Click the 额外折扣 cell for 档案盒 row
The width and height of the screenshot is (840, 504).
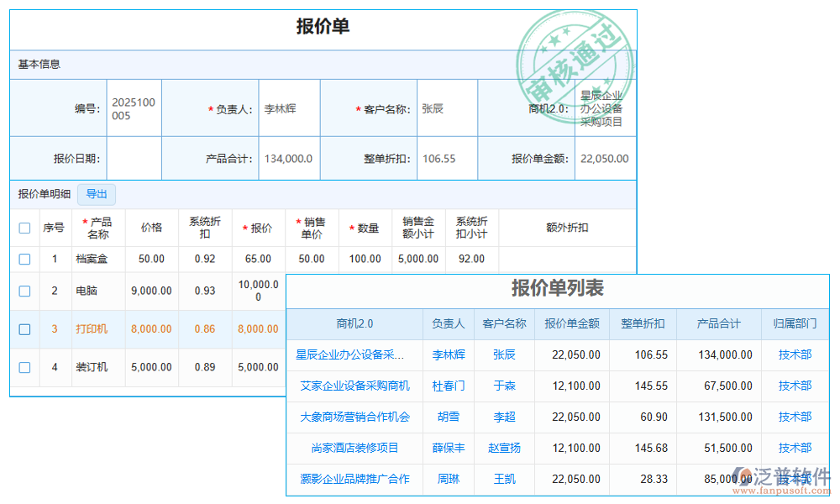pyautogui.click(x=567, y=259)
